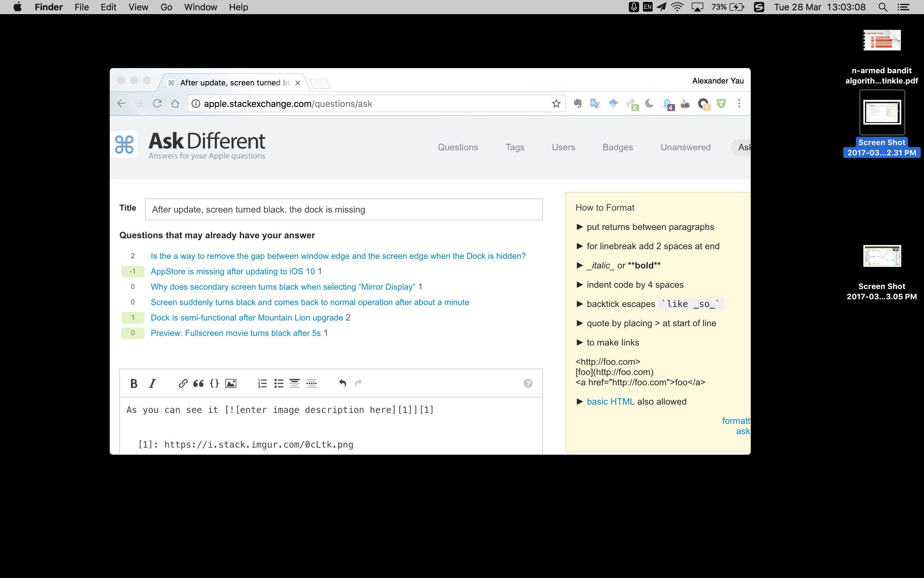Select Screen Shot 2017-03...3.05 PM desktop file

coord(882,273)
